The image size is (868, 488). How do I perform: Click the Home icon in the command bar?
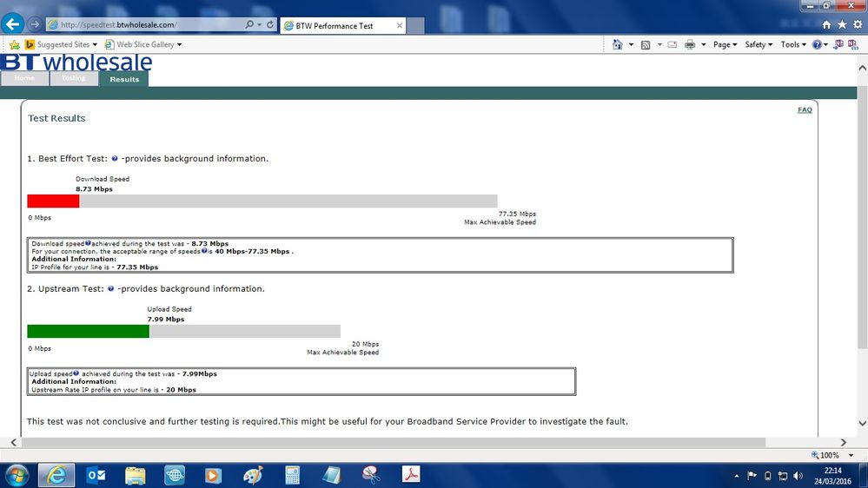[617, 44]
